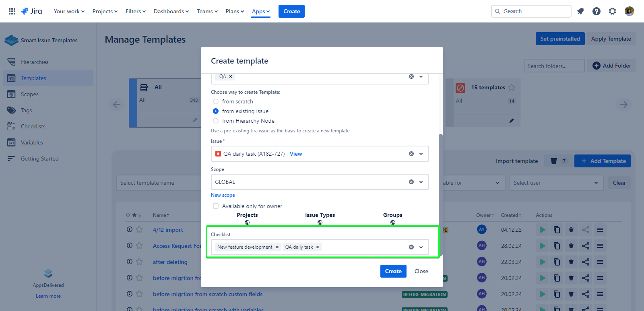Expand the Checklist dropdown arrow
Image resolution: width=644 pixels, height=311 pixels.
(x=421, y=247)
